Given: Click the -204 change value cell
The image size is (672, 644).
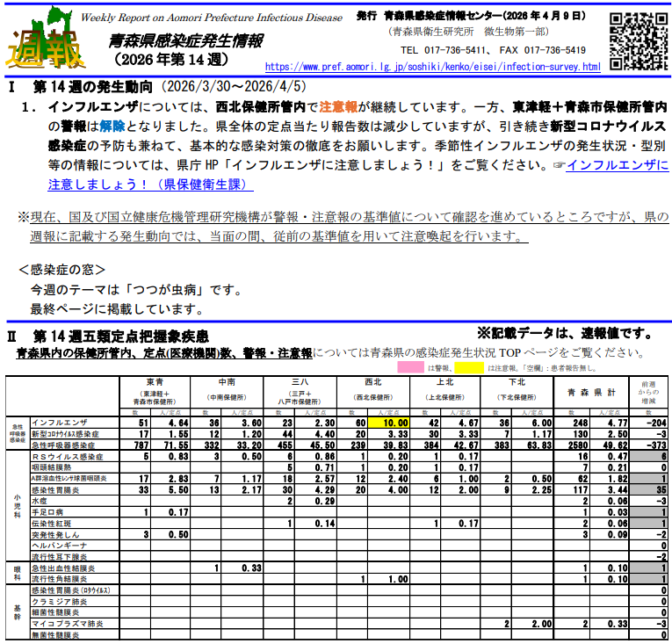Looking at the screenshot, I should tap(653, 423).
